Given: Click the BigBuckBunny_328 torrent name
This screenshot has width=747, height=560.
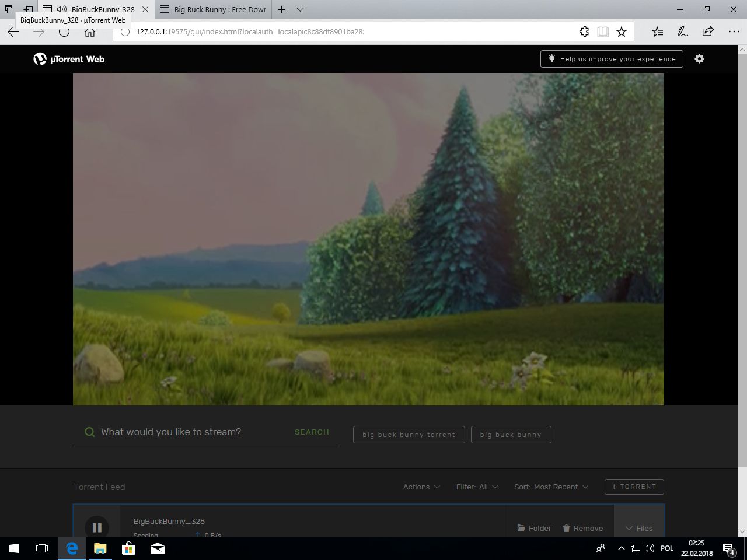Looking at the screenshot, I should click(169, 521).
